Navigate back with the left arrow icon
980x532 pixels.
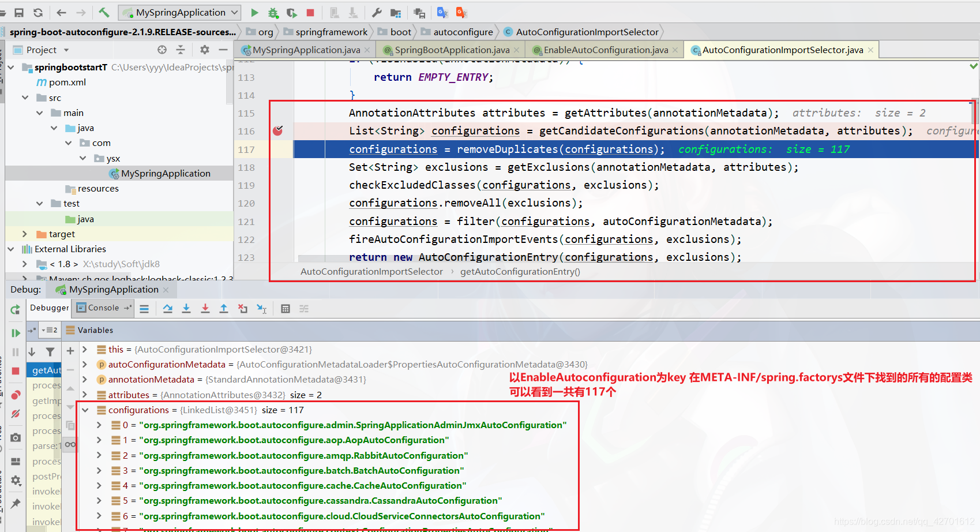pyautogui.click(x=62, y=13)
